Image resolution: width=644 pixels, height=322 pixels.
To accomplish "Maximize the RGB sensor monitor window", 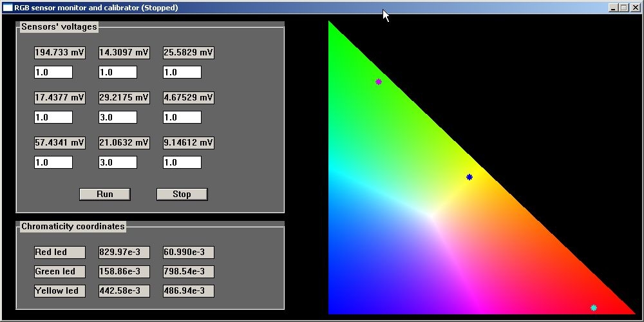I will tap(623, 8).
